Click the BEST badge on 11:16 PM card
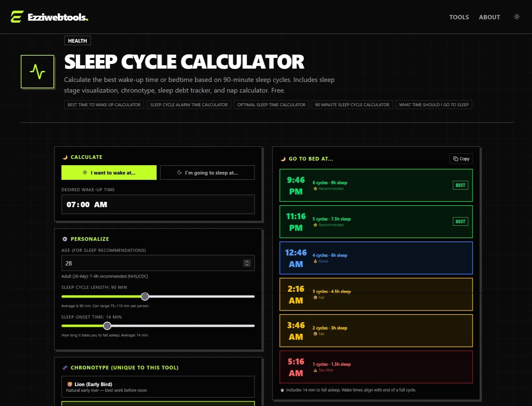Image resolution: width=532 pixels, height=406 pixels. 460,221
